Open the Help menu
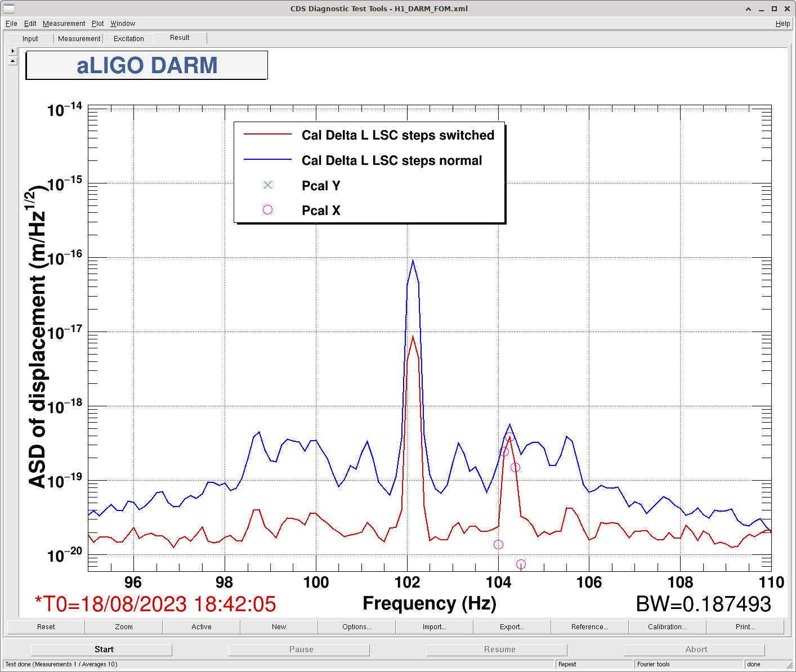The image size is (796, 672). point(782,24)
